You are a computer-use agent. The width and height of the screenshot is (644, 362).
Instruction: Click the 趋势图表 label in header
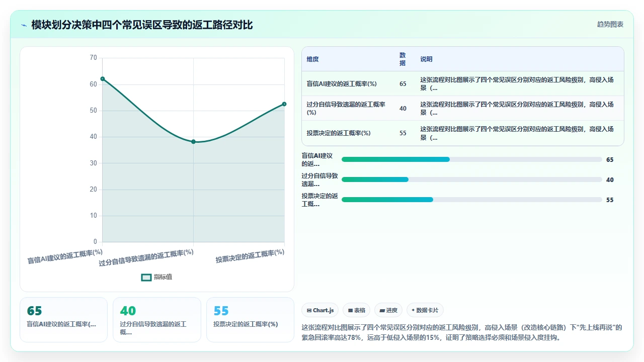[610, 24]
